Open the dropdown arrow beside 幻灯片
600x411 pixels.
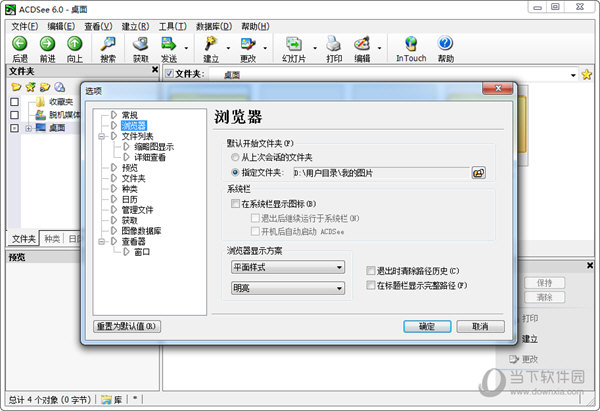(x=315, y=48)
